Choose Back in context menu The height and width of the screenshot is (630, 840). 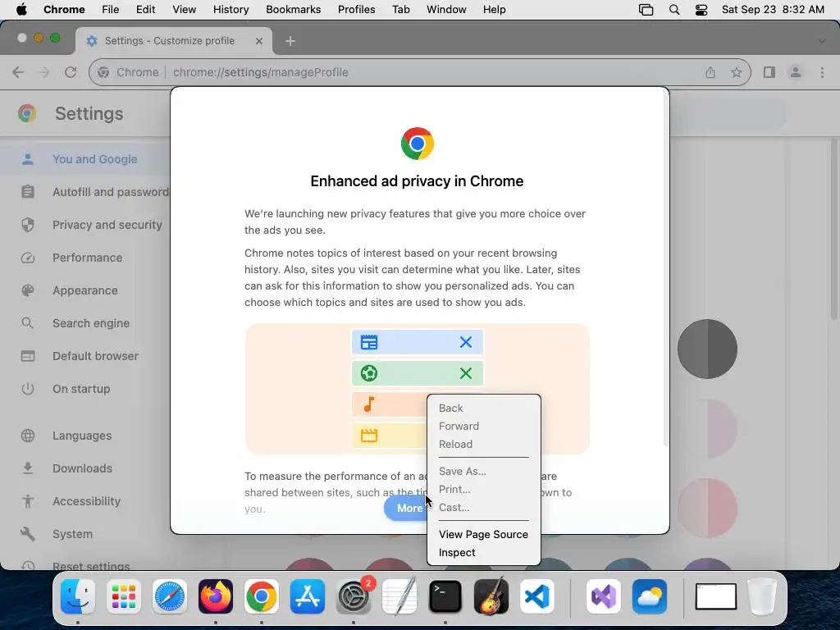coord(450,409)
